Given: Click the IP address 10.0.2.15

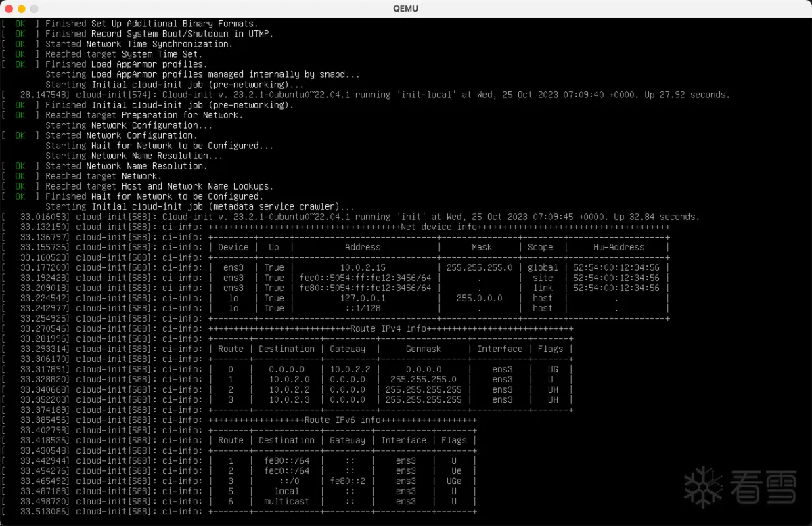Looking at the screenshot, I should [363, 267].
